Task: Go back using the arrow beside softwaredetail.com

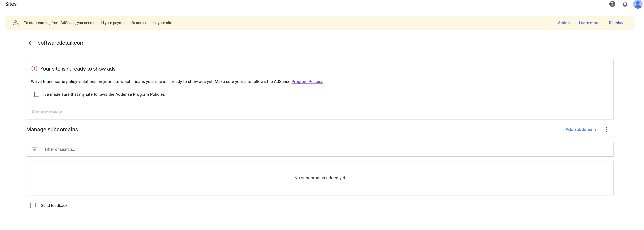Action: 31,43
